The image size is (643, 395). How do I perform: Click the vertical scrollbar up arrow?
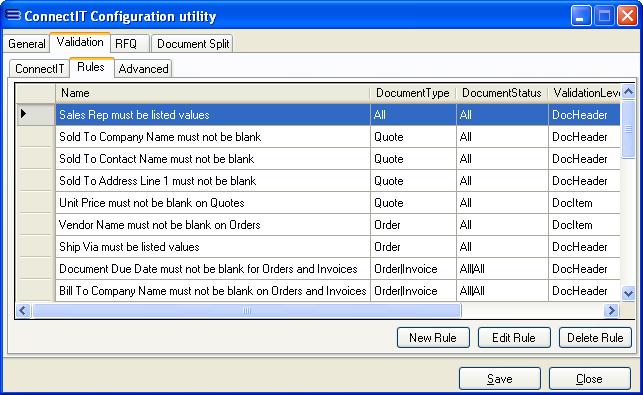point(628,91)
